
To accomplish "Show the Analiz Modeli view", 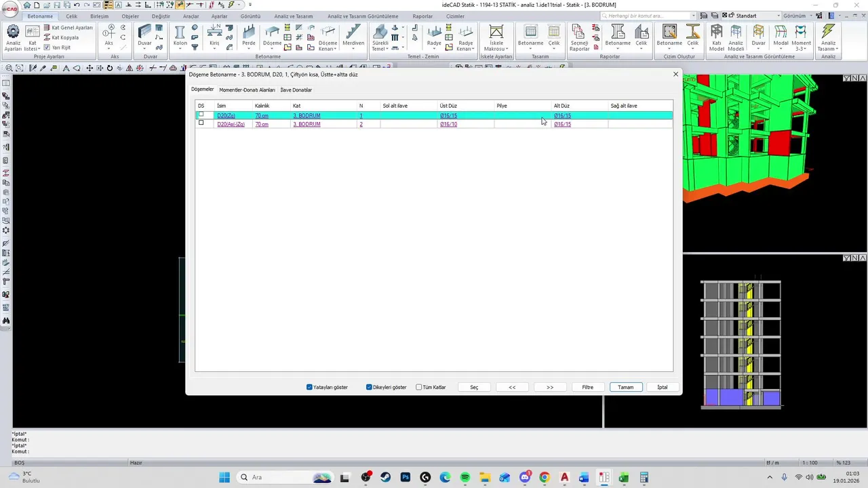I will pyautogui.click(x=736, y=37).
